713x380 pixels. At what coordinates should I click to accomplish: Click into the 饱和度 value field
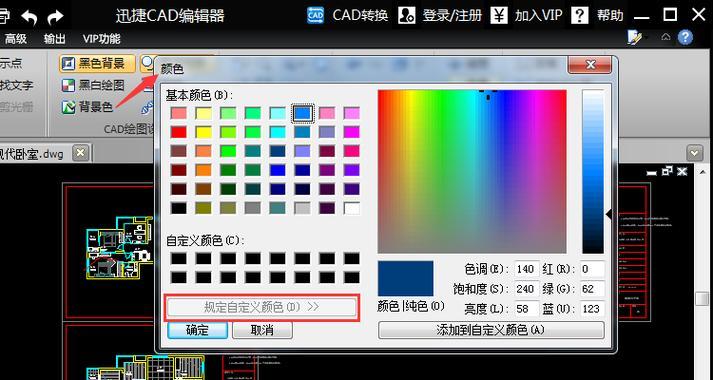(527, 289)
